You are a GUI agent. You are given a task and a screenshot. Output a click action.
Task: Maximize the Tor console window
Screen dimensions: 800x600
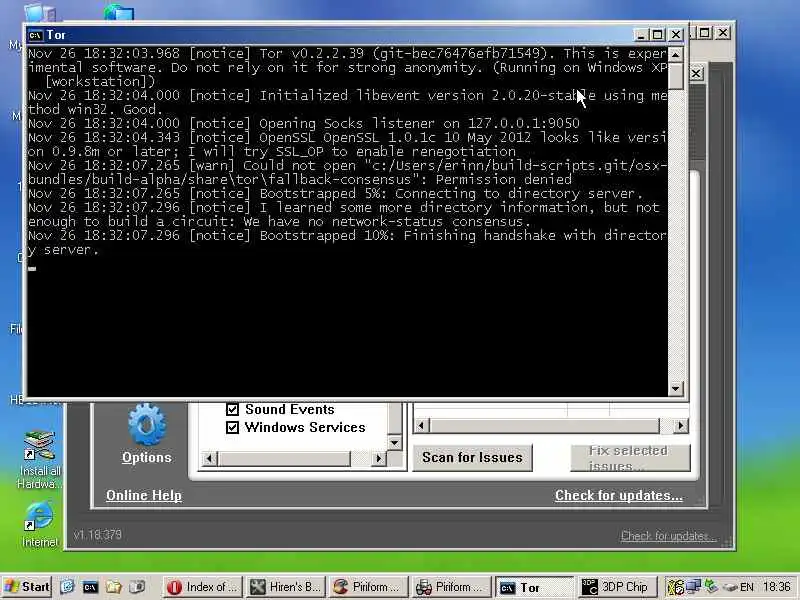point(658,35)
